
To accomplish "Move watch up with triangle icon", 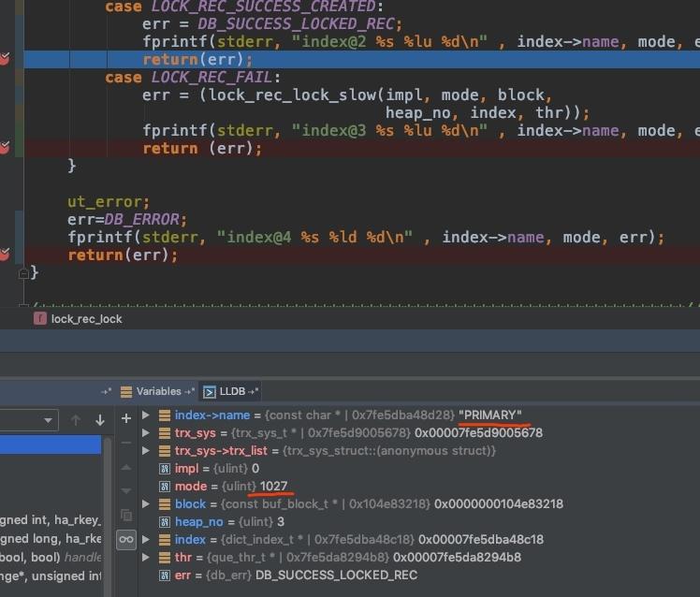I will pos(126,468).
